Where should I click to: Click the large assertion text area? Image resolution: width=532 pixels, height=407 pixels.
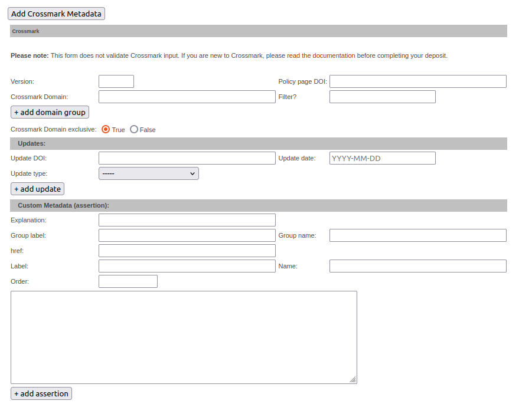click(183, 336)
